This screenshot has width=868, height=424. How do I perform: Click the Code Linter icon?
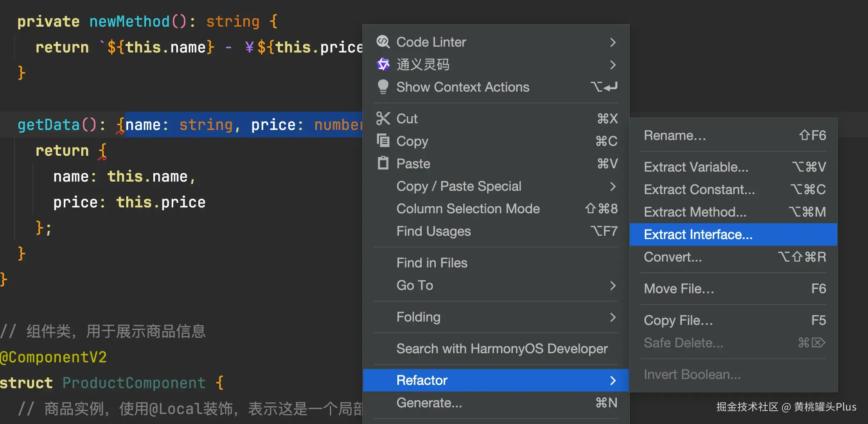point(383,42)
